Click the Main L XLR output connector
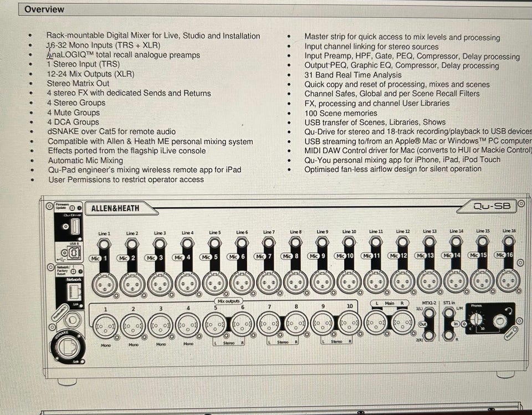Screen dimensions: 532x415 point(376,323)
